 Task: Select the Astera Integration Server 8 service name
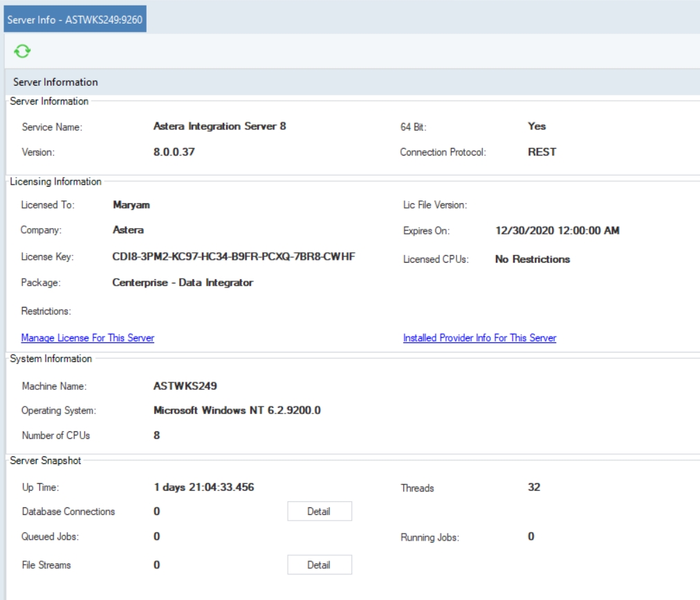(219, 126)
